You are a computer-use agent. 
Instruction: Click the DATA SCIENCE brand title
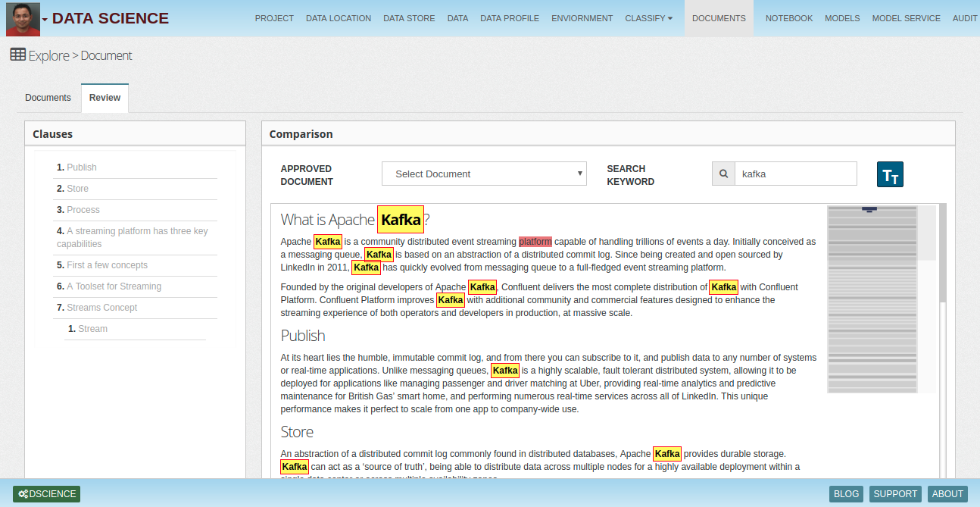(x=111, y=18)
